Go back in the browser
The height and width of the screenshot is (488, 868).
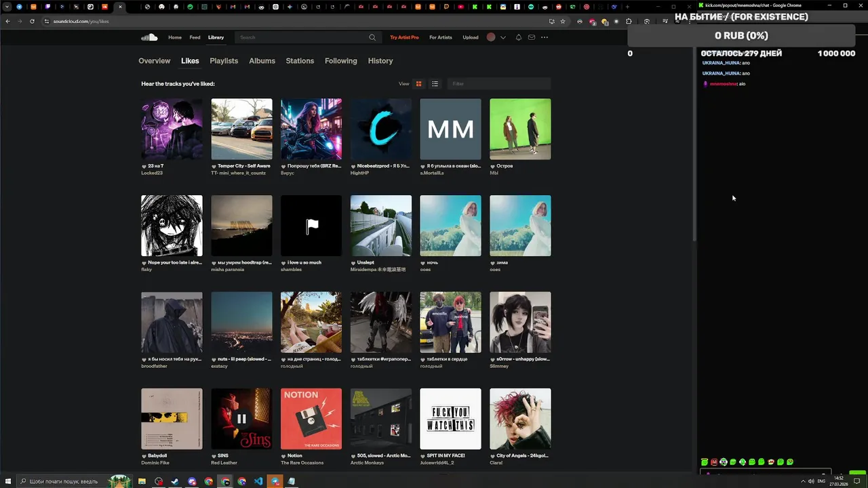(x=7, y=21)
